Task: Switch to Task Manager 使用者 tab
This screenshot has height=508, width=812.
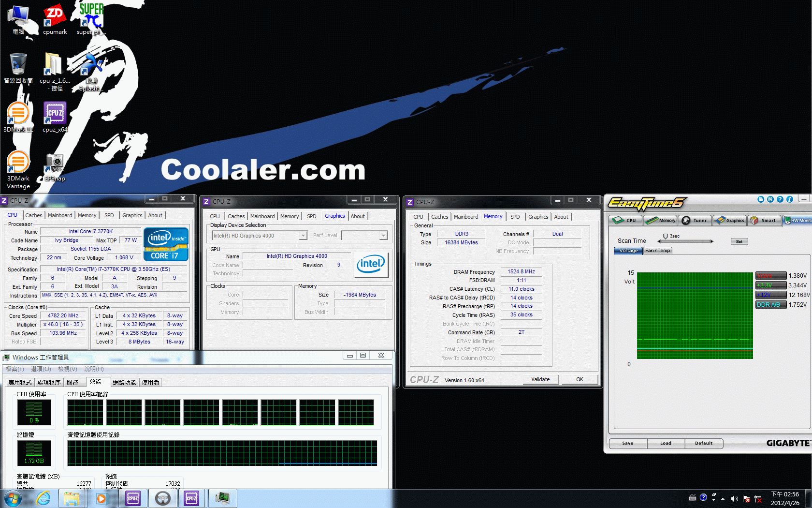Action: (151, 382)
